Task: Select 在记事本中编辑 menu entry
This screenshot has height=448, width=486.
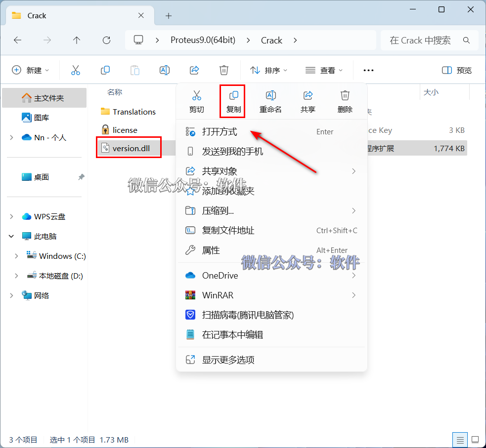Action: [271, 335]
